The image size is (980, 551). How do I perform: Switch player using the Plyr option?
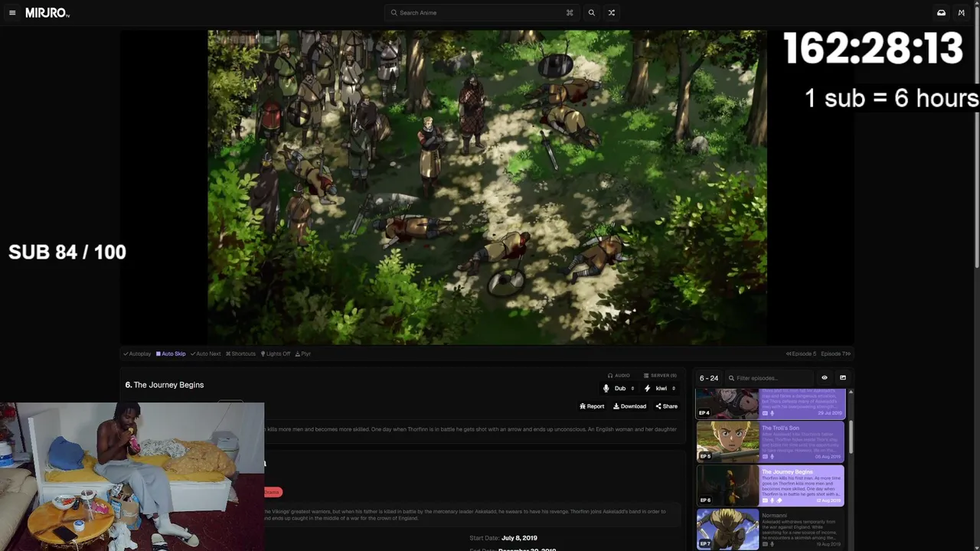303,354
